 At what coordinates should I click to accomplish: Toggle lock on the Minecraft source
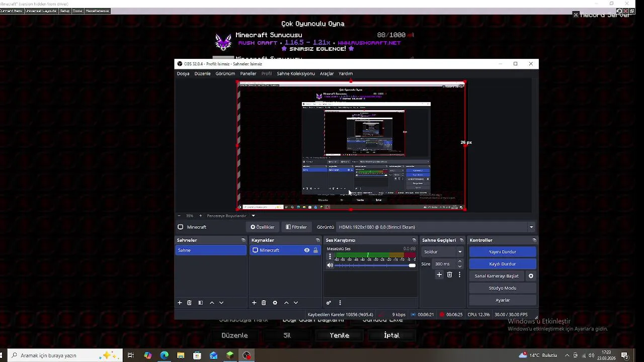point(315,250)
